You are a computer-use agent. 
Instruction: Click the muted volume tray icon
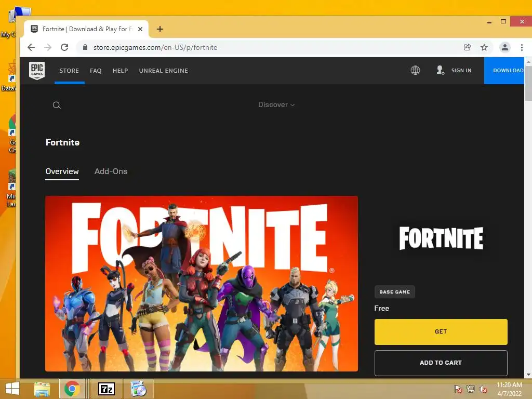(x=483, y=389)
